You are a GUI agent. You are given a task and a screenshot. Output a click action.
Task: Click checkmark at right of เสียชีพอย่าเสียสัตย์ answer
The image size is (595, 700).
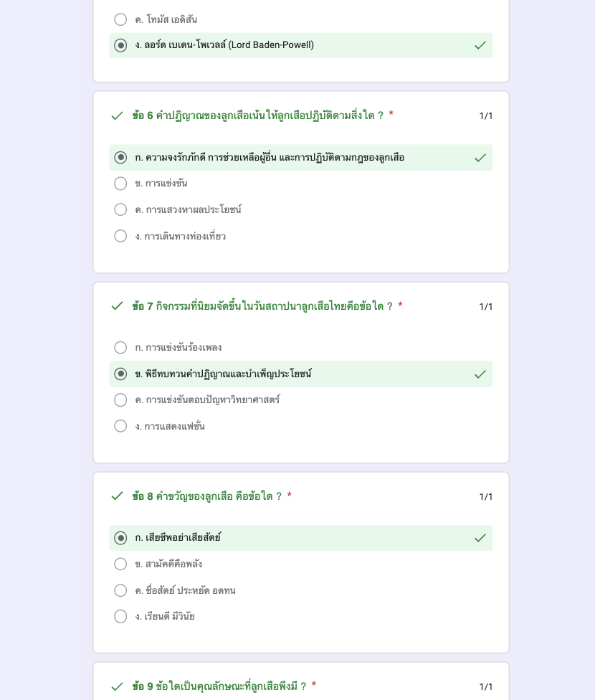tap(480, 538)
